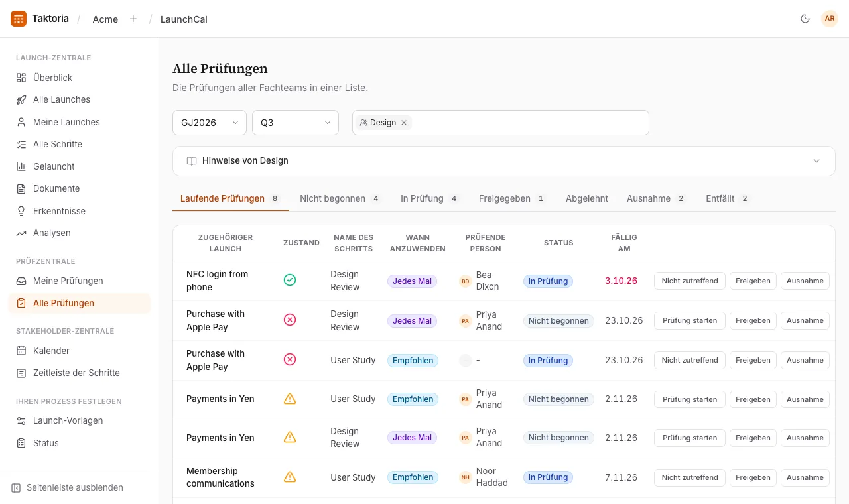Open Überblick in the sidebar

[x=80, y=78]
